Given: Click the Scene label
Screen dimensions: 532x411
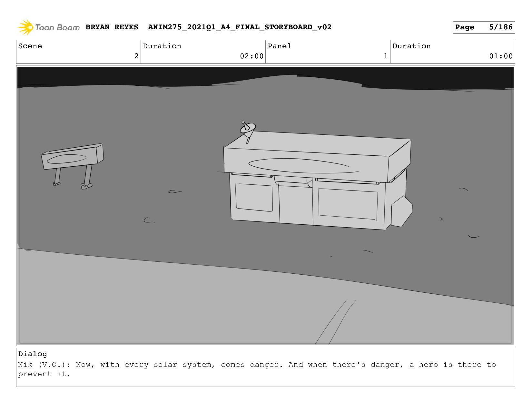Looking at the screenshot, I should [x=30, y=46].
